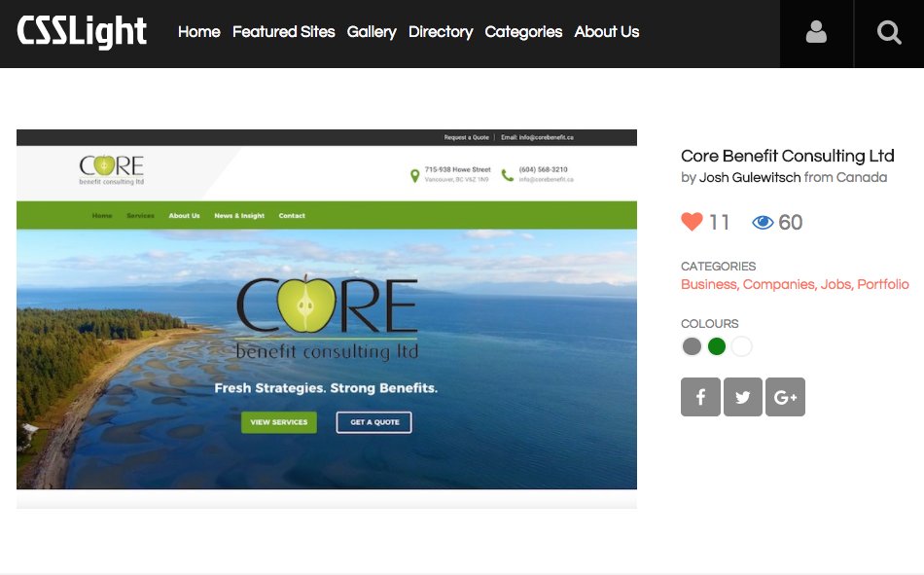The image size is (924, 575).
Task: Click 'from Canada' text
Action: coord(845,177)
